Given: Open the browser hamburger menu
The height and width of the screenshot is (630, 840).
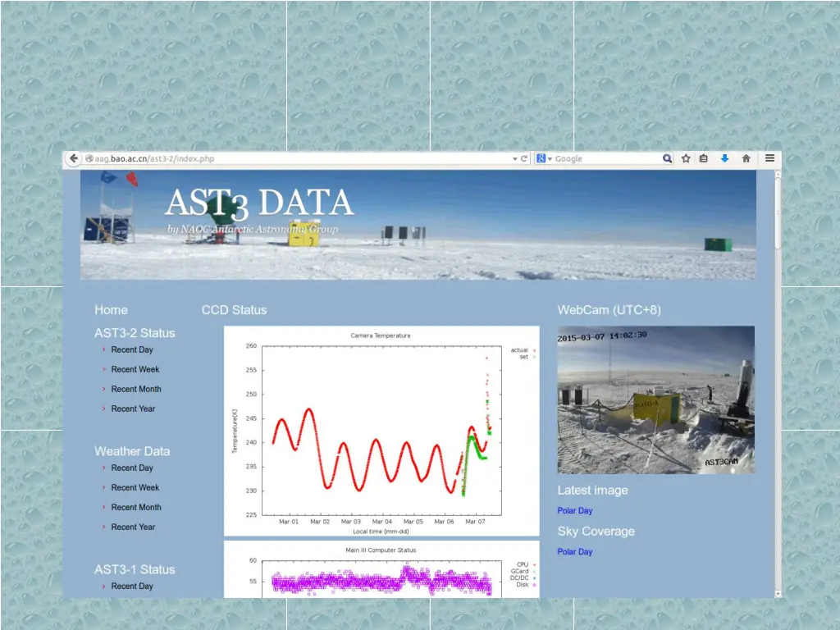Looking at the screenshot, I should pyautogui.click(x=769, y=158).
